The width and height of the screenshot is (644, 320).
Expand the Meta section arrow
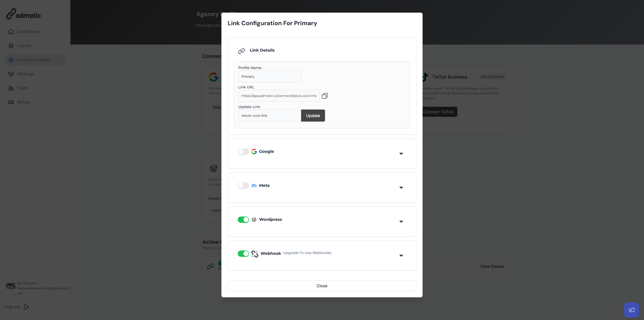401,188
